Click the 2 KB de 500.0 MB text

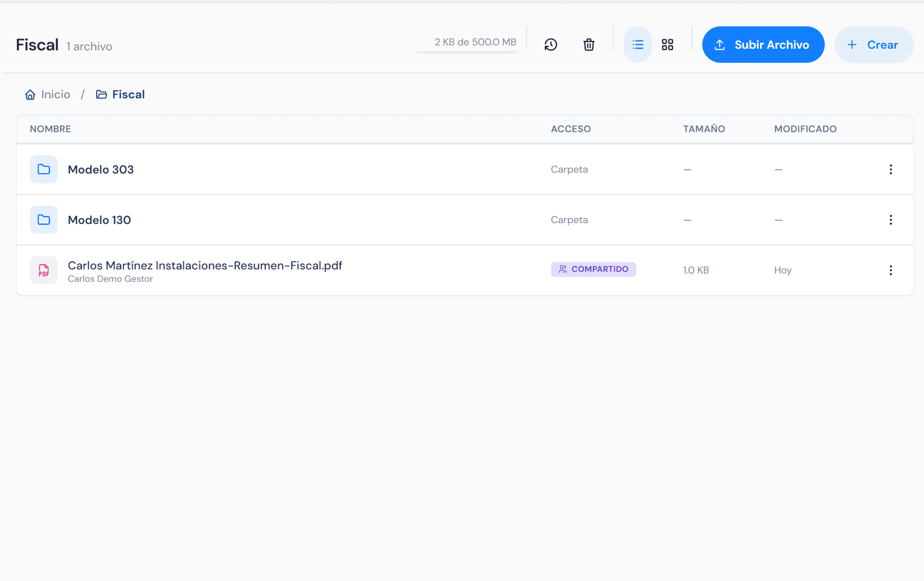coord(475,42)
